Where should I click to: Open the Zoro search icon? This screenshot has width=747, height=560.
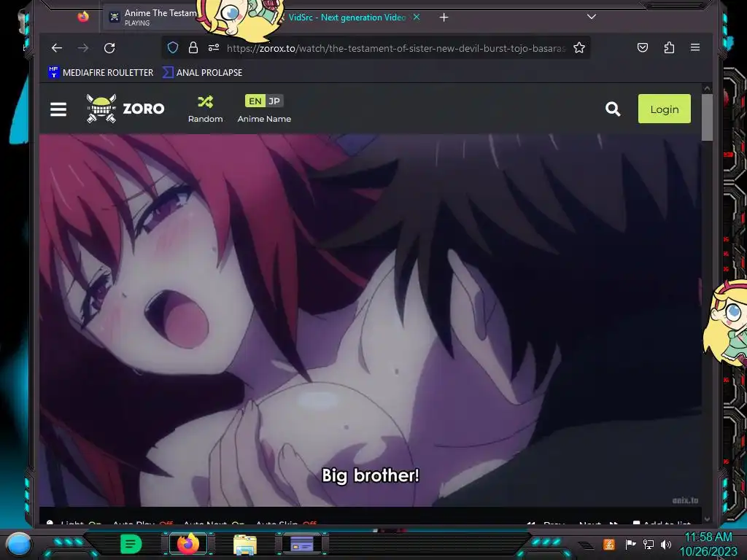pyautogui.click(x=613, y=109)
